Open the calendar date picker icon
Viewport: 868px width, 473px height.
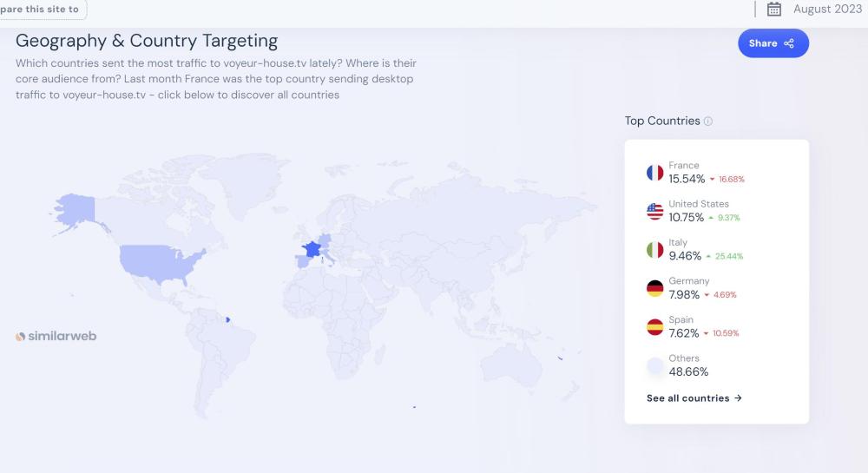click(x=774, y=10)
